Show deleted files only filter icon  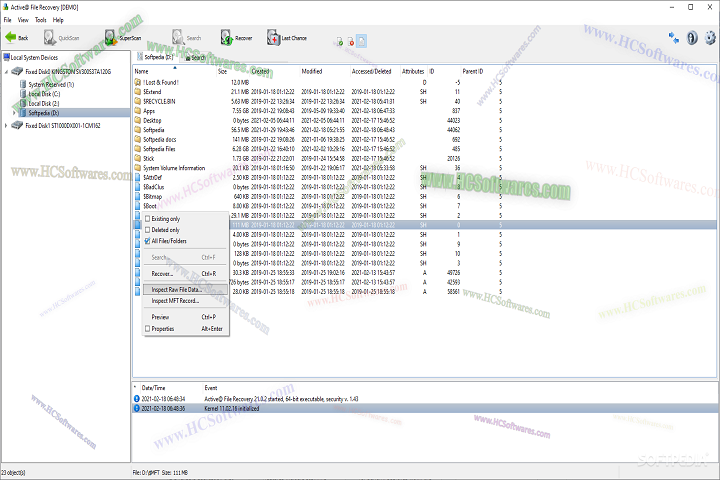[351, 42]
